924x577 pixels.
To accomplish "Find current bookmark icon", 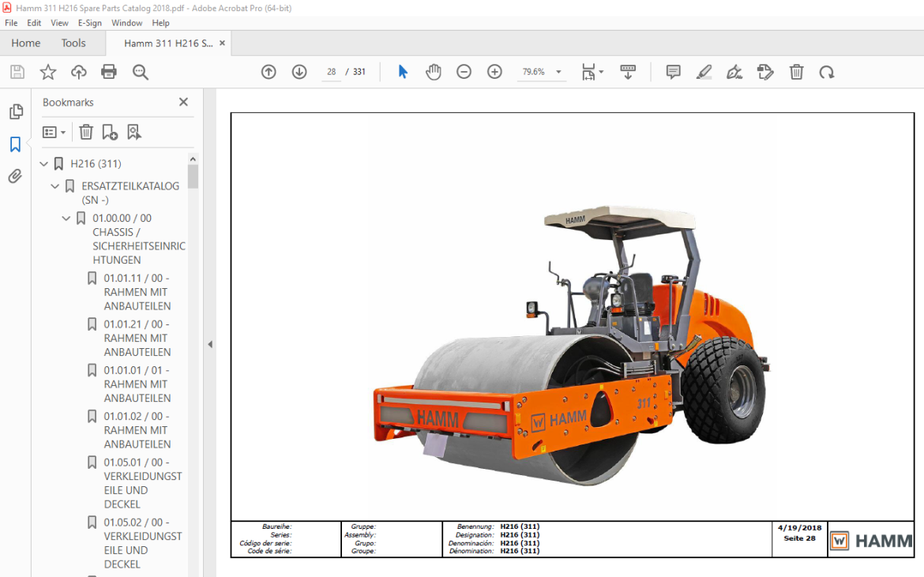I will (x=134, y=132).
